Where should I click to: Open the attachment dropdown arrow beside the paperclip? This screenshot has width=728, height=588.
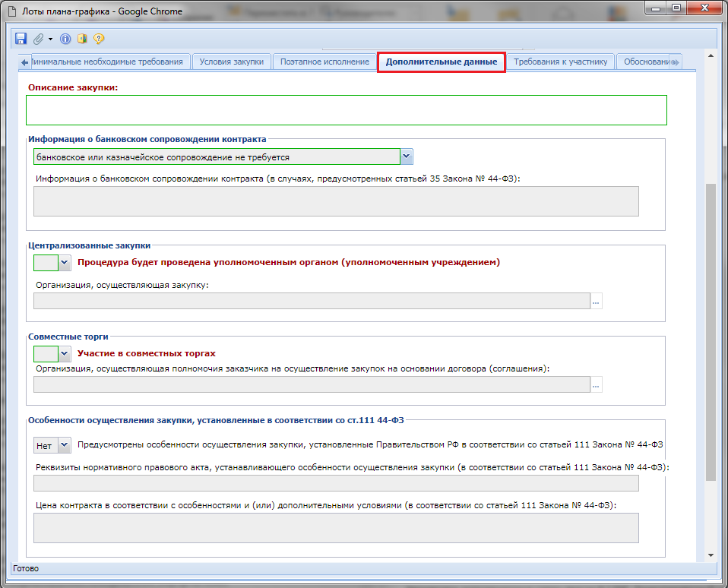(50, 39)
